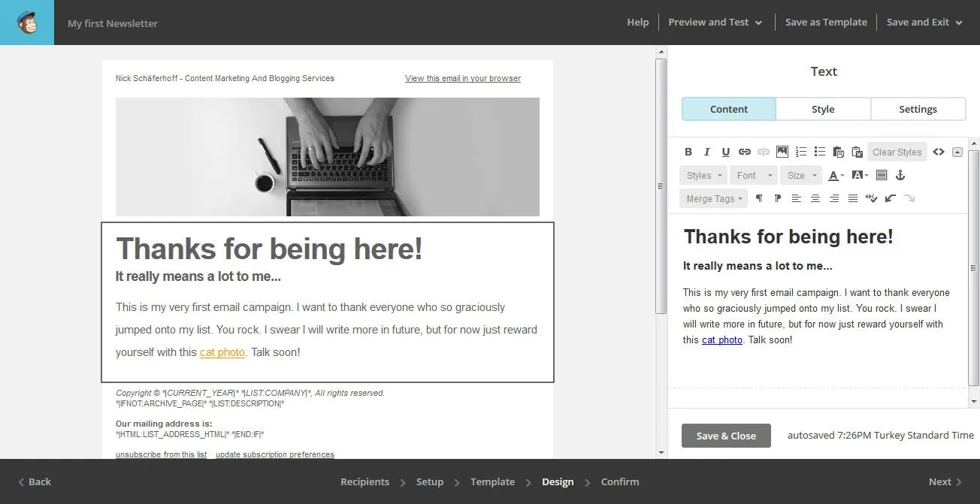Open the Font dropdown

tap(752, 175)
